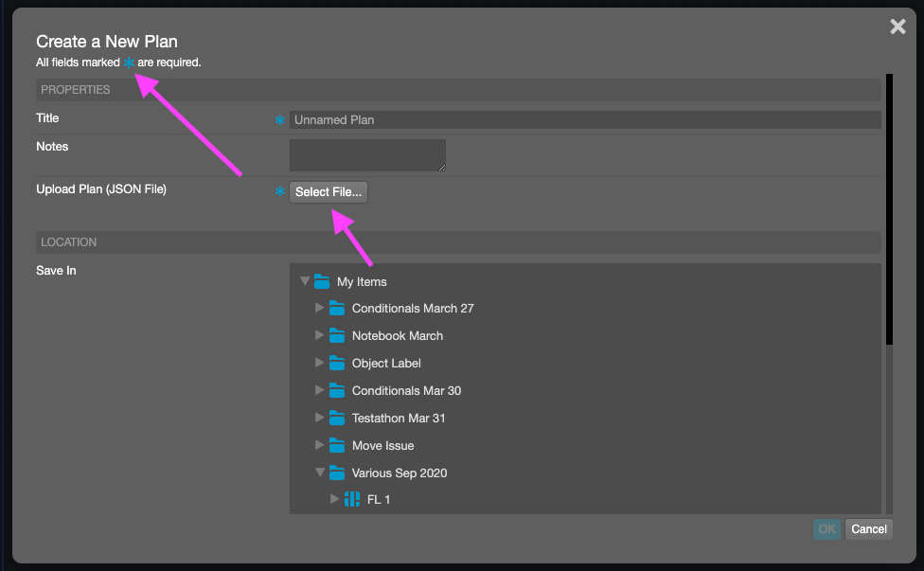This screenshot has height=571, width=924.
Task: Click the Notebook March folder icon
Action: (338, 335)
